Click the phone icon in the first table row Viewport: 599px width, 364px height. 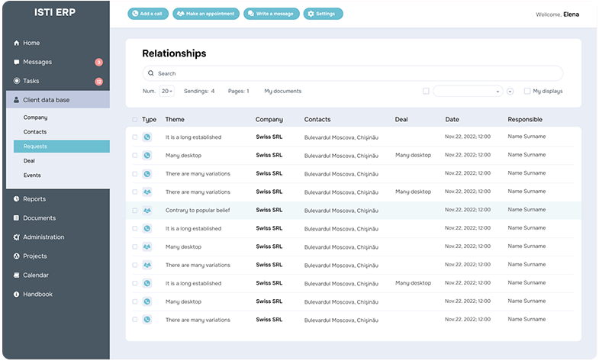point(147,137)
